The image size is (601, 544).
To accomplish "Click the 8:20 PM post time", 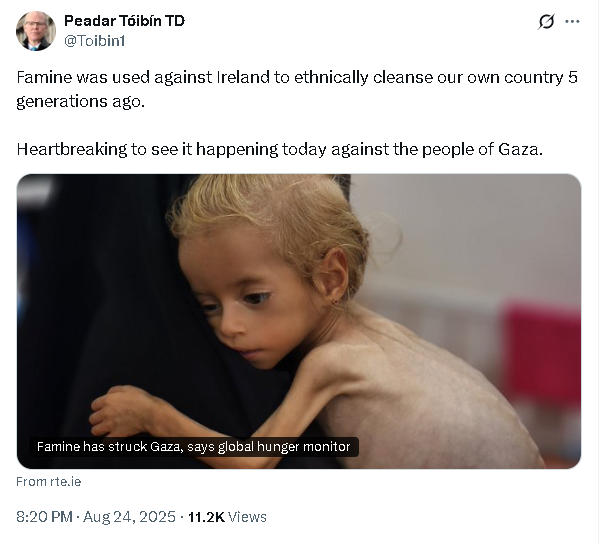I will click(x=44, y=517).
